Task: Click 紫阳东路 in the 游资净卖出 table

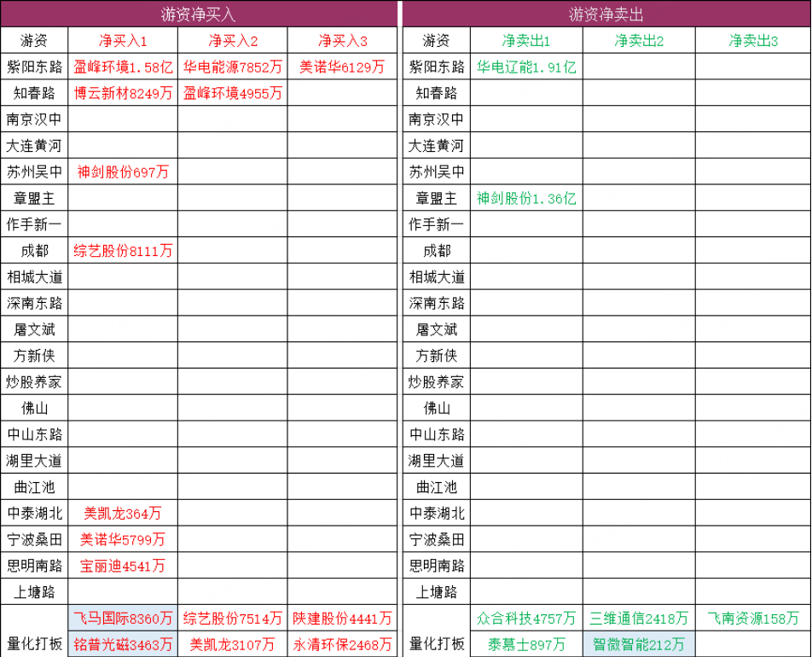Action: (x=437, y=67)
